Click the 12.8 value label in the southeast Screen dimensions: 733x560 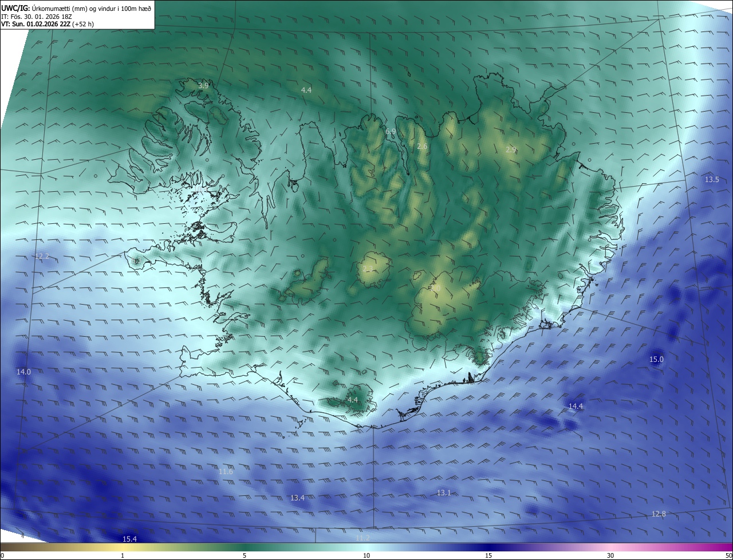pyautogui.click(x=659, y=514)
